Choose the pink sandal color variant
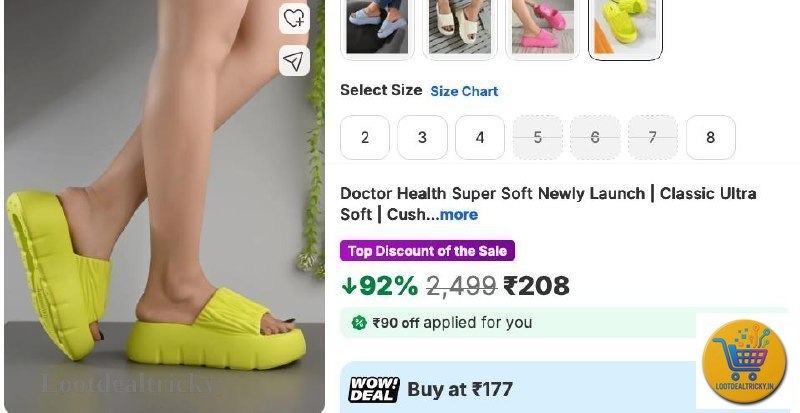This screenshot has width=800, height=413. coord(542,27)
